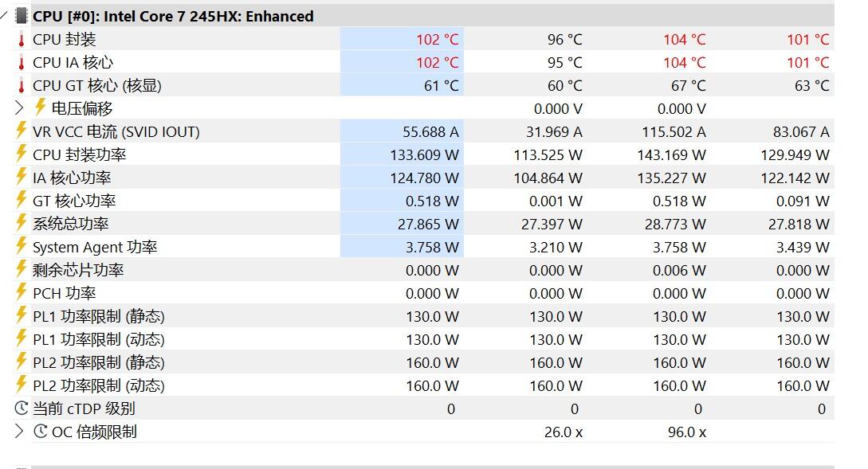Click clock icon beside 当前 cTDP 级别

[x=21, y=408]
